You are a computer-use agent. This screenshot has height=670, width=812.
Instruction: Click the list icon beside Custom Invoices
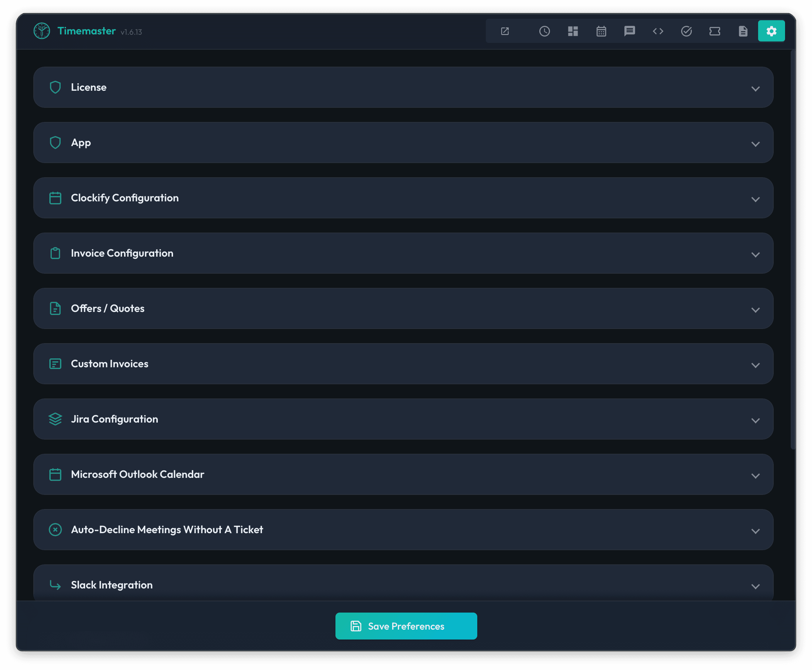pyautogui.click(x=55, y=364)
